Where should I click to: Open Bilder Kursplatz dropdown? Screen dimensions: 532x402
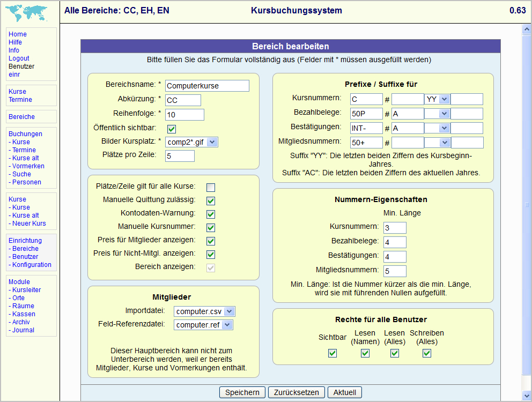coord(191,142)
